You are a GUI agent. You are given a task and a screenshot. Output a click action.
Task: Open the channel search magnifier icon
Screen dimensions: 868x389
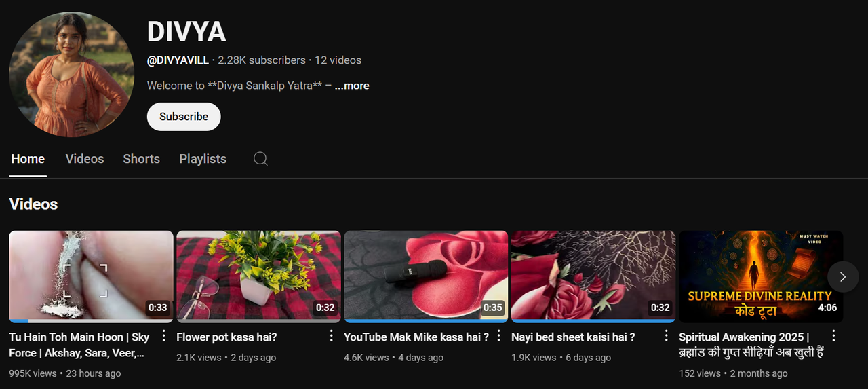(x=260, y=159)
